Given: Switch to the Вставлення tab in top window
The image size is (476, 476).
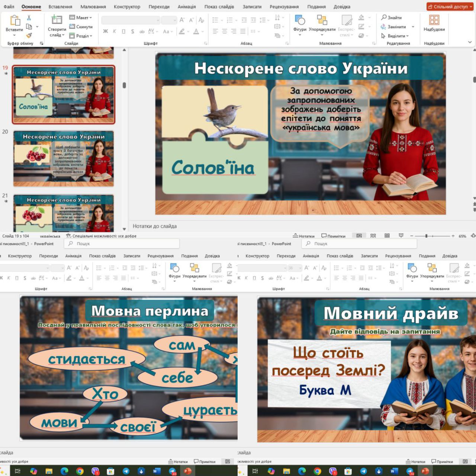Looking at the screenshot, I should coord(60,7).
